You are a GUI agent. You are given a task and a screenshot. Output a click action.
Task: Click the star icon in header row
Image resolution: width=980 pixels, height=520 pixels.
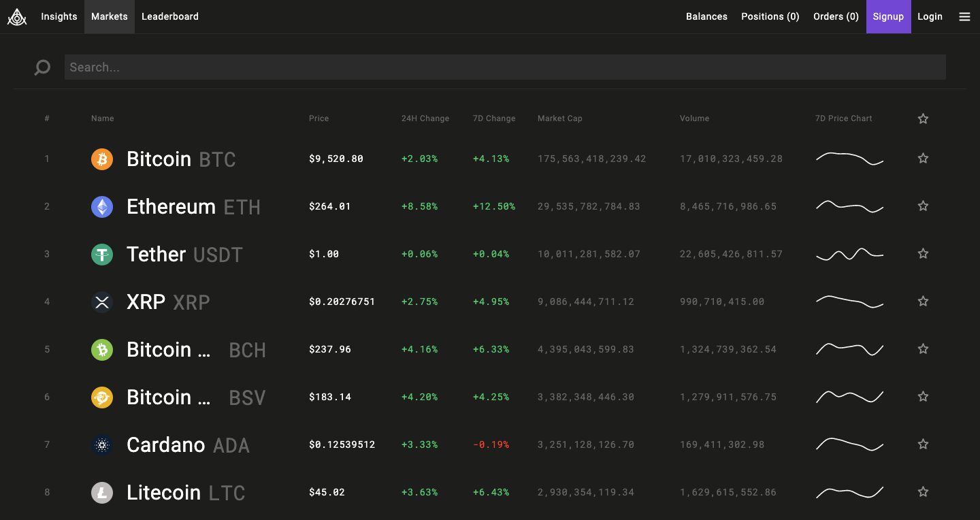[x=923, y=118]
